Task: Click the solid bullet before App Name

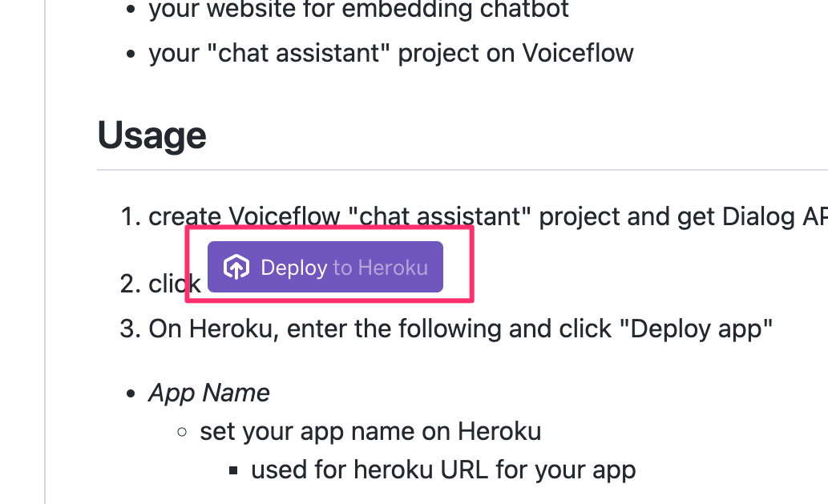Action: coord(131,393)
